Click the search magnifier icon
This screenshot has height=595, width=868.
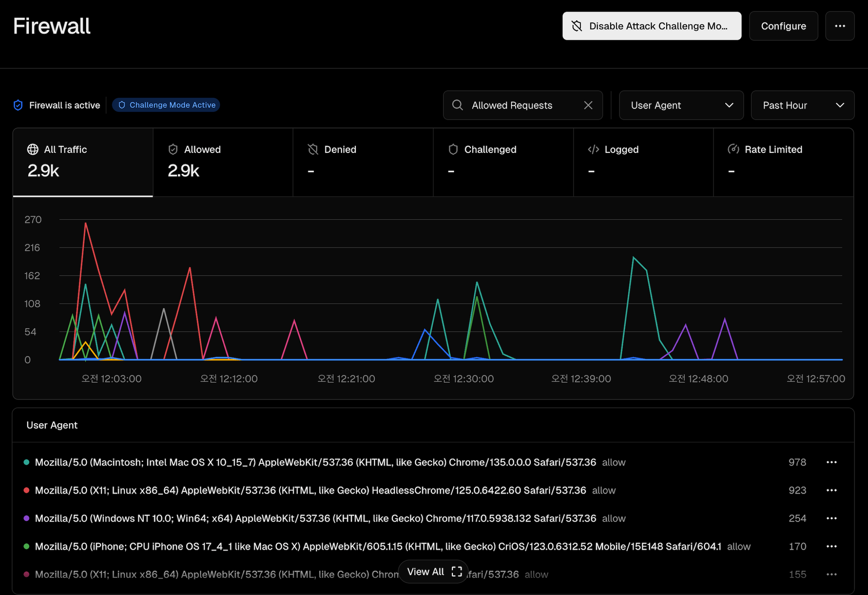458,105
